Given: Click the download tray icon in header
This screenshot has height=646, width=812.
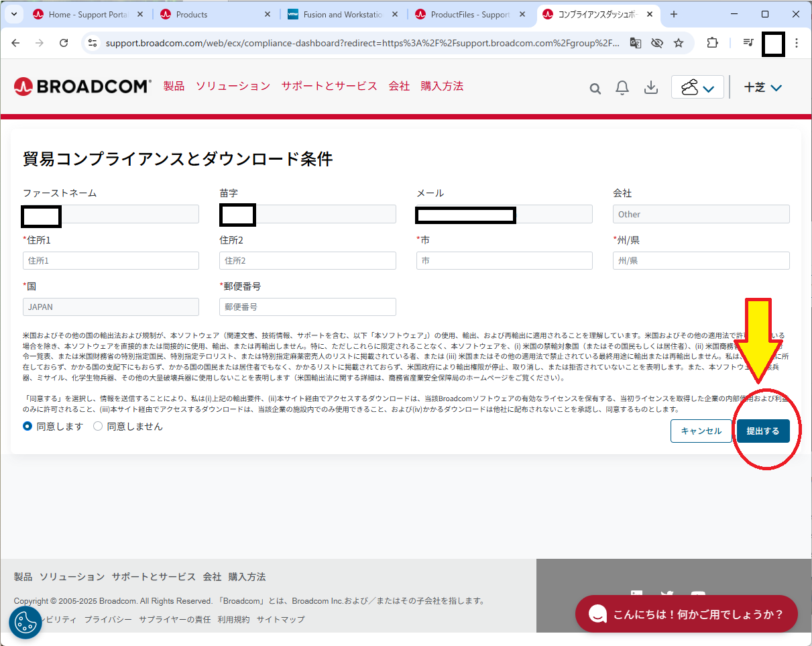Looking at the screenshot, I should coord(650,88).
